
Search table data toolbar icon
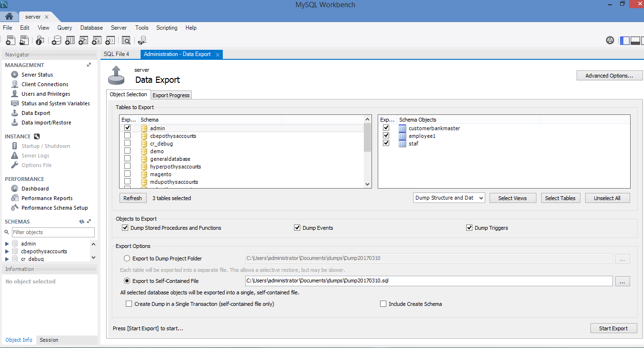126,41
